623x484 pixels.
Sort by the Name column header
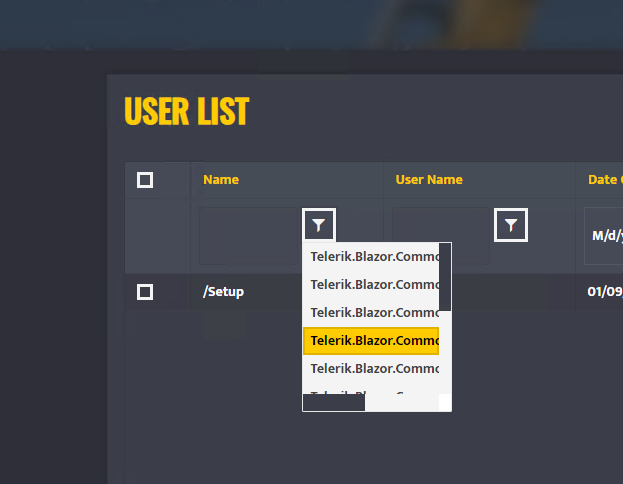pyautogui.click(x=221, y=180)
